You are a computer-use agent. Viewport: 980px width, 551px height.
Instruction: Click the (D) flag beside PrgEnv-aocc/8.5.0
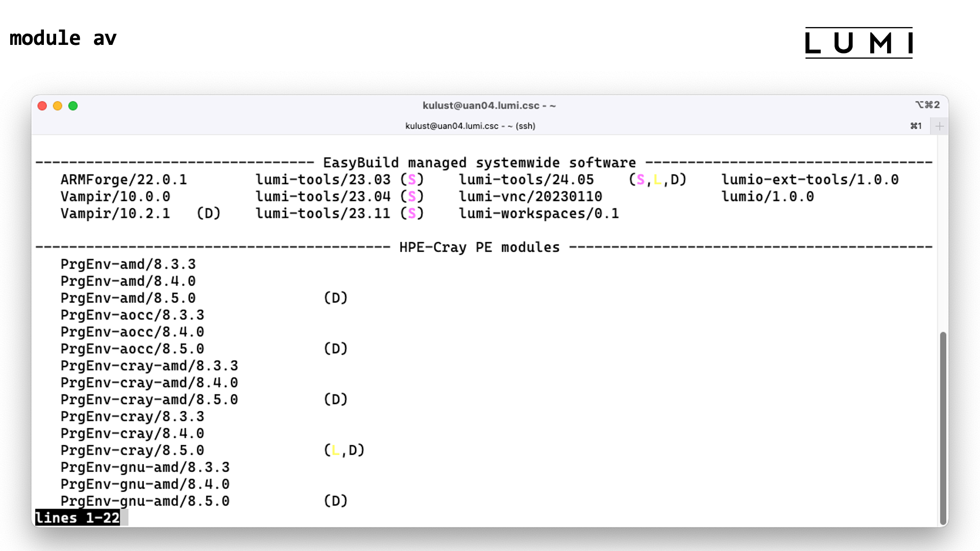(x=335, y=349)
